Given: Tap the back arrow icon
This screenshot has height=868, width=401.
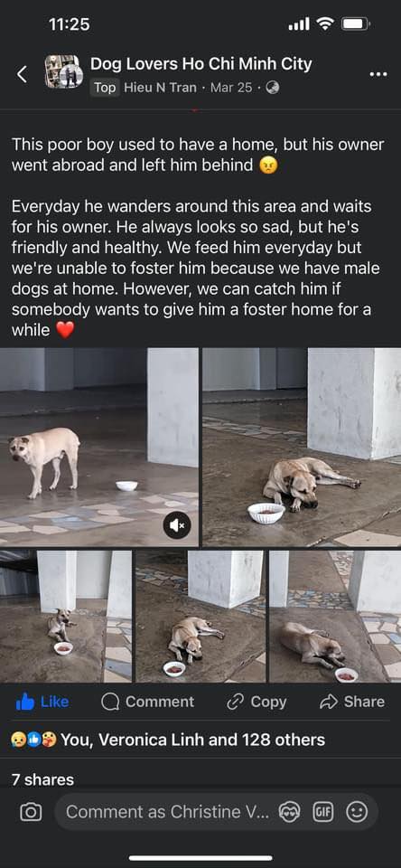Looking at the screenshot, I should click(22, 73).
